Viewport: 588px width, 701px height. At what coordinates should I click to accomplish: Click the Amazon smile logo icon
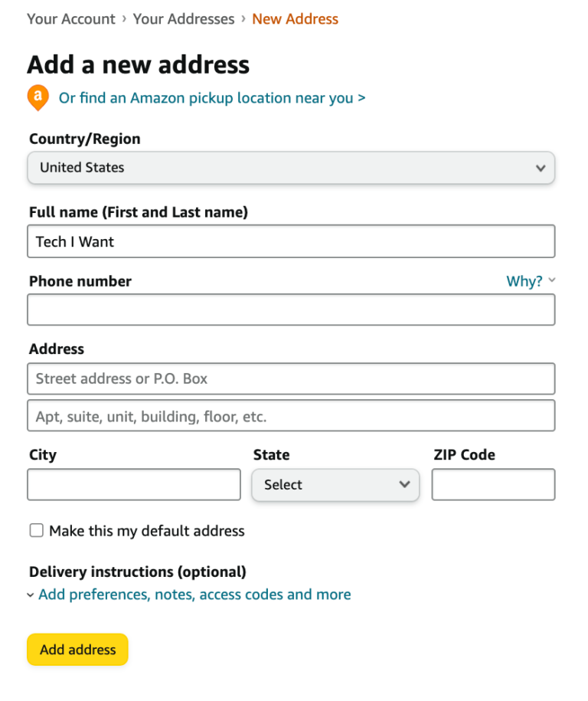pos(38,98)
